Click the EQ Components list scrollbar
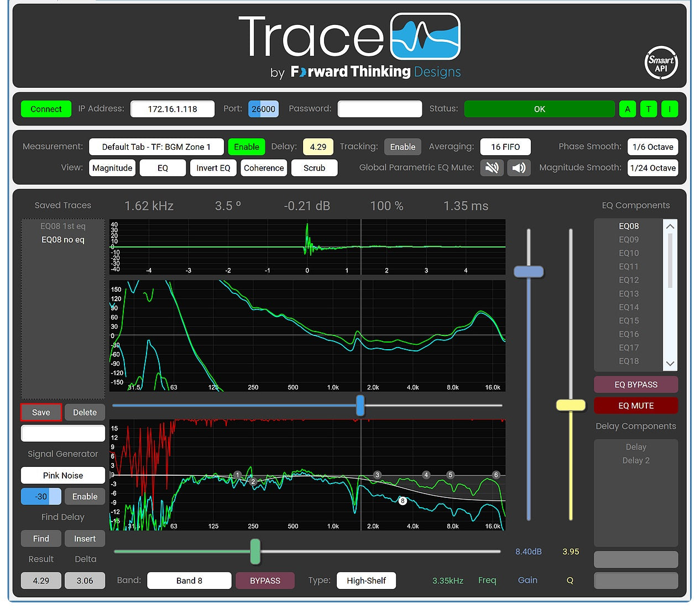This screenshot has height=610, width=700. tap(670, 261)
